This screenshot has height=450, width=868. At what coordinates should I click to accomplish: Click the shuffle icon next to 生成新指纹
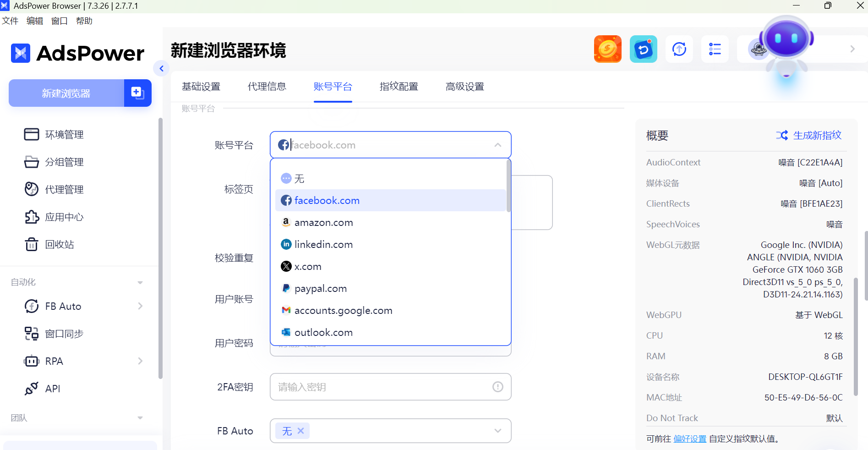pyautogui.click(x=782, y=135)
